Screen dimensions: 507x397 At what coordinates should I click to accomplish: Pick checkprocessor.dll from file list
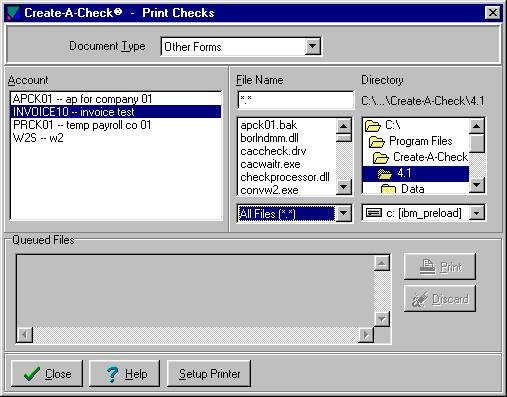(285, 177)
